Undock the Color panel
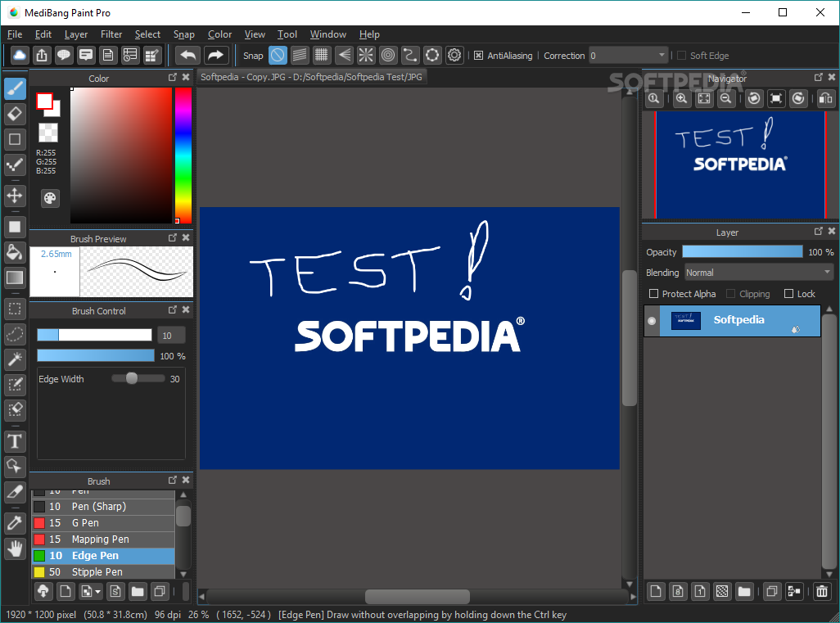 (173, 77)
